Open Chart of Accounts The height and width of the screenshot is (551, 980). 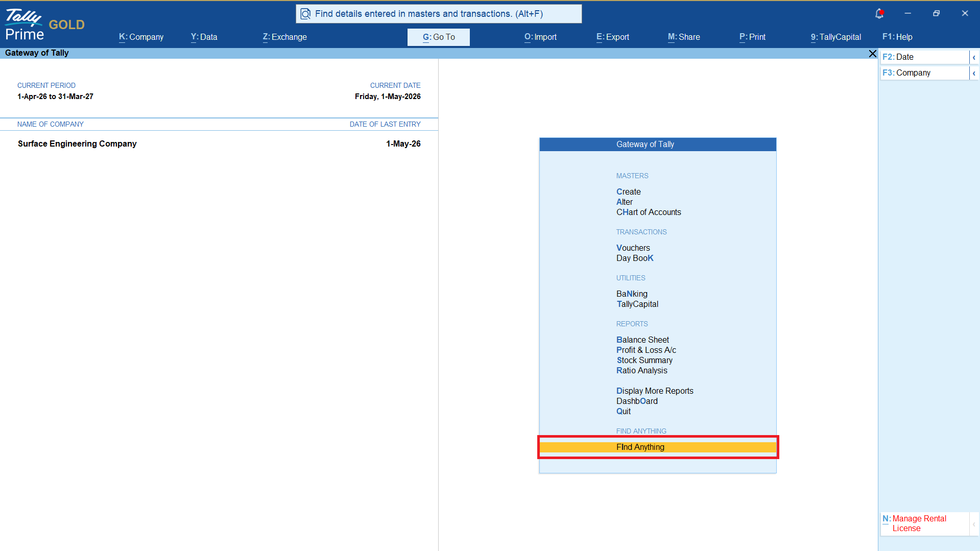tap(649, 212)
